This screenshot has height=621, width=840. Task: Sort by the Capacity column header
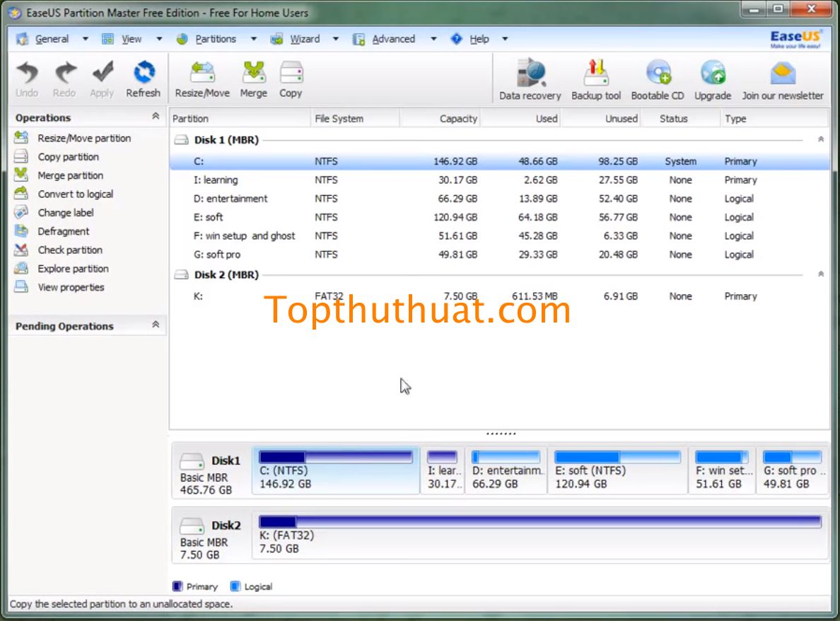[x=440, y=118]
